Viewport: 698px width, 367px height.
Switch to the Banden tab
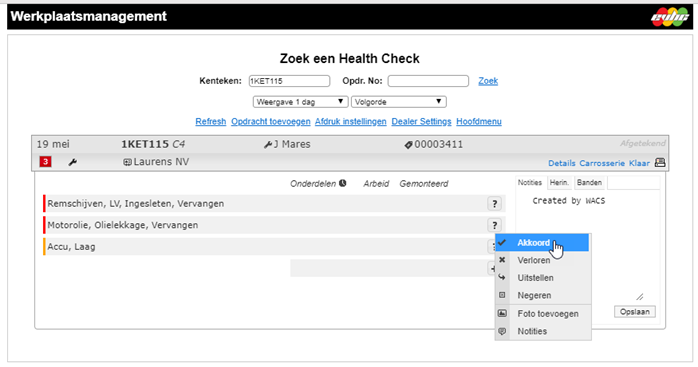pyautogui.click(x=589, y=183)
